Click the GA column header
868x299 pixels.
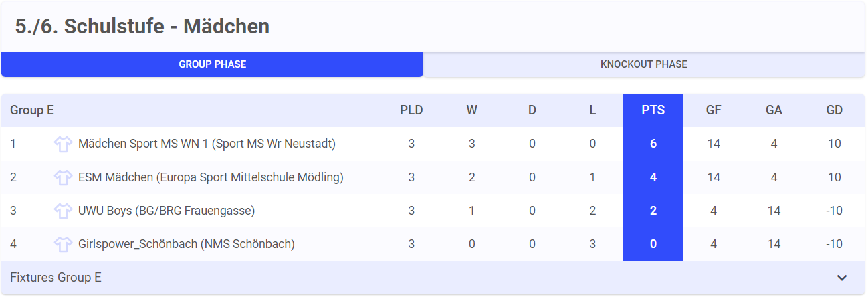[774, 110]
